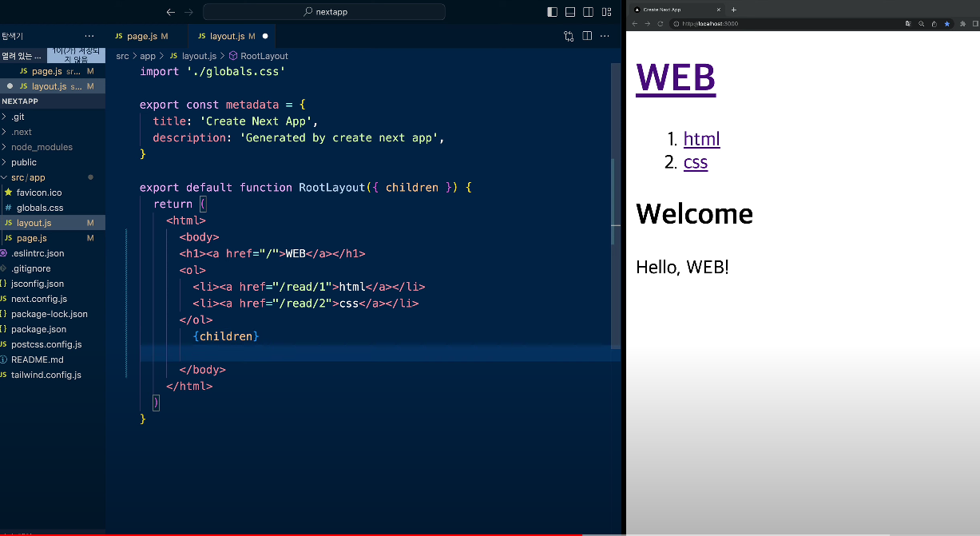Open the WEB heading link in the browser

(676, 77)
